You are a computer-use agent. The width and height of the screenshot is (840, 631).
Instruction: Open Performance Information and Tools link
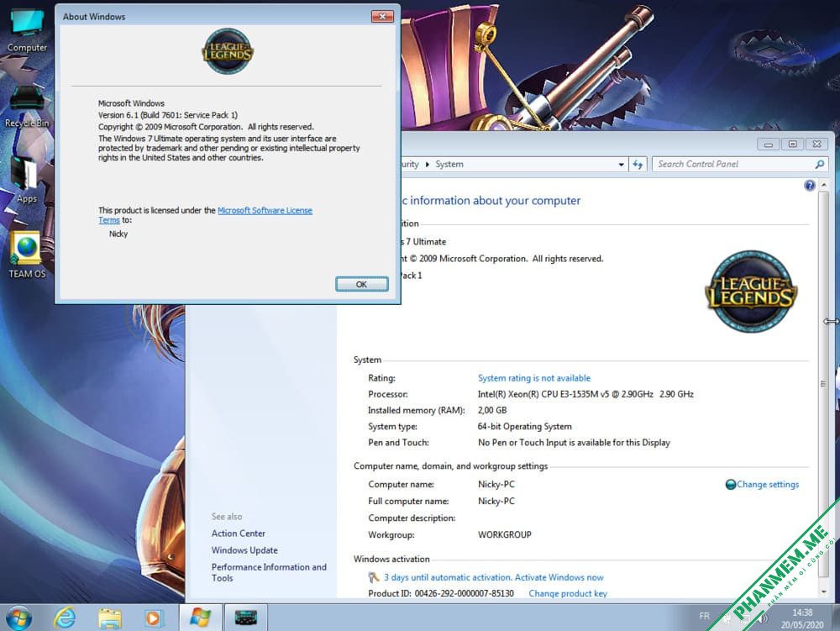pos(269,573)
